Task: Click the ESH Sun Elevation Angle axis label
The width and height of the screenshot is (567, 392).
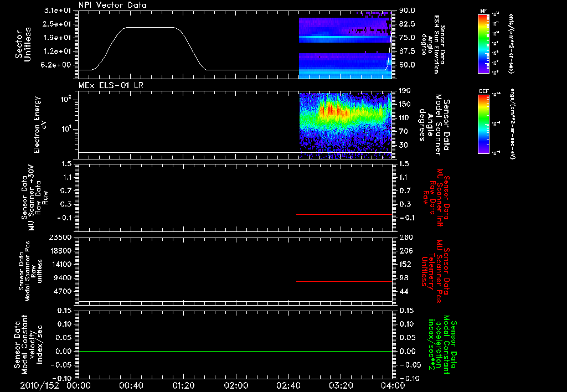Action: click(x=433, y=44)
